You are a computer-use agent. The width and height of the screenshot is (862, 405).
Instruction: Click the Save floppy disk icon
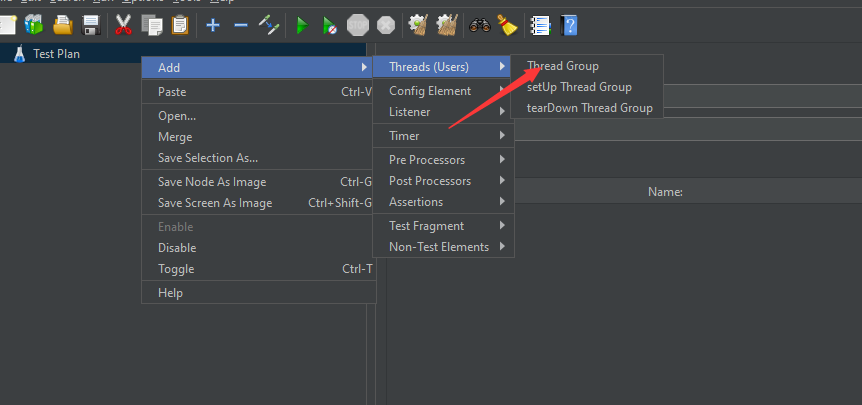(91, 25)
